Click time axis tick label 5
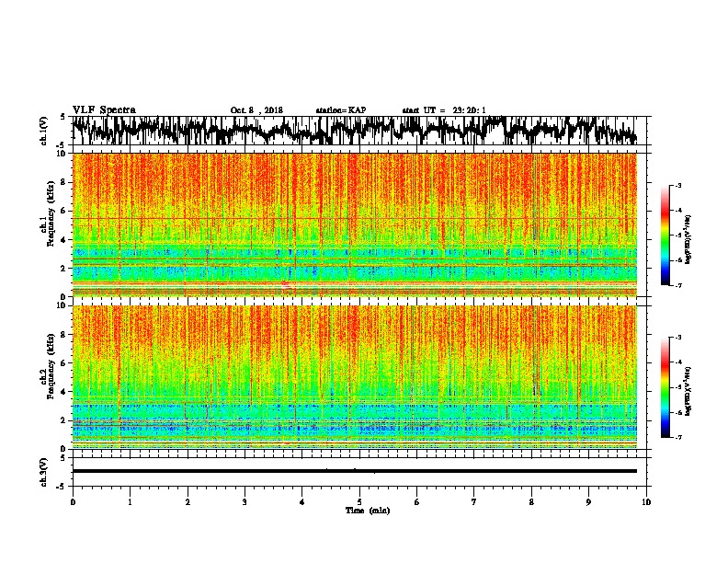This screenshot has height=563, width=728. click(x=359, y=502)
